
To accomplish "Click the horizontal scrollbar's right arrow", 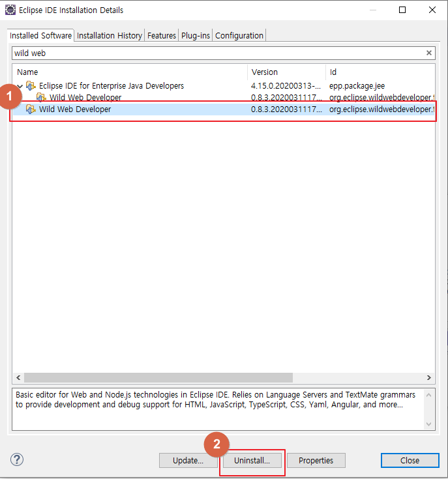I will pyautogui.click(x=428, y=377).
